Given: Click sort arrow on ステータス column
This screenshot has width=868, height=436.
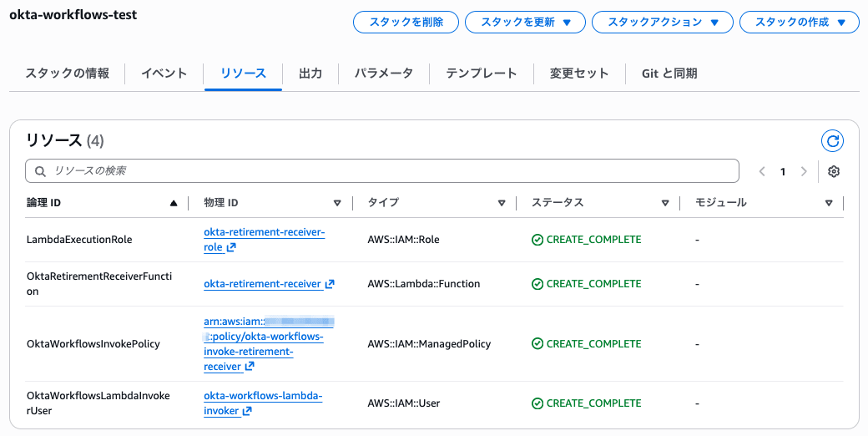Looking at the screenshot, I should pyautogui.click(x=665, y=203).
